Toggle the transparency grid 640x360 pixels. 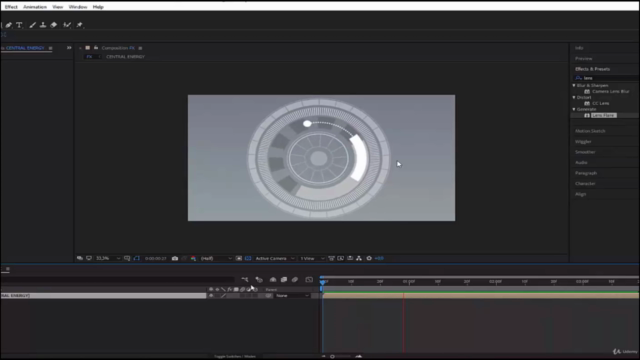tap(248, 258)
